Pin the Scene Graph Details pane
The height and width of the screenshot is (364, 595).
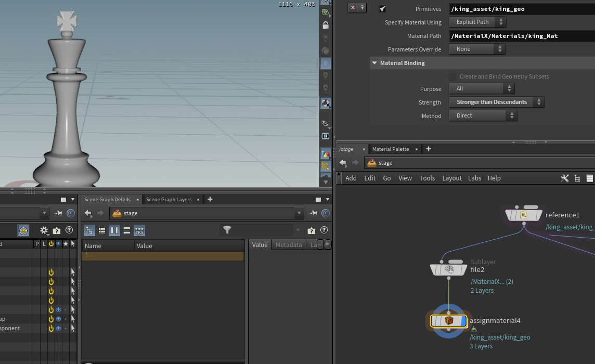click(x=313, y=213)
